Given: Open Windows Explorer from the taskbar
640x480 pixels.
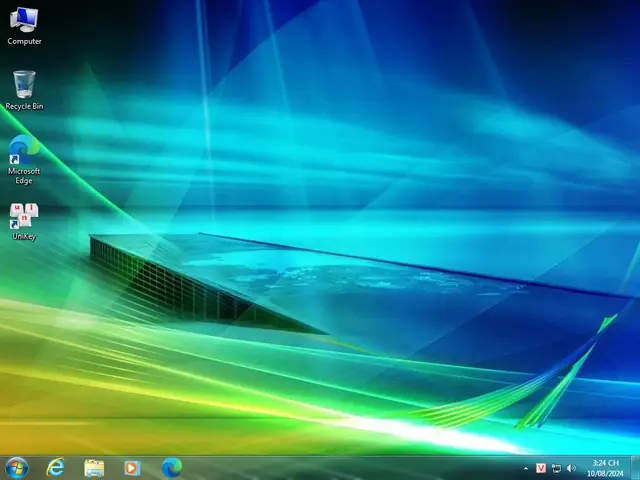Looking at the screenshot, I should 94,468.
